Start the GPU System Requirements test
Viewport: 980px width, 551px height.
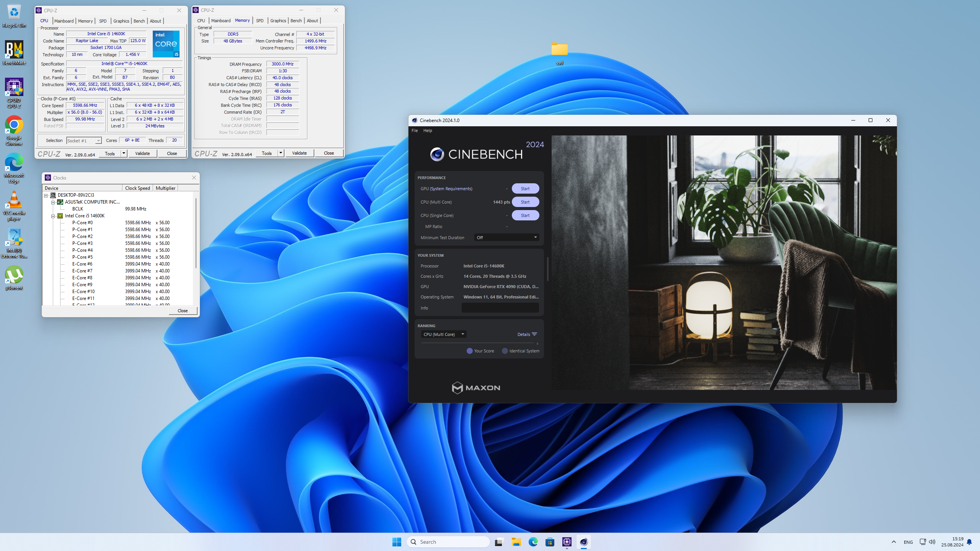(x=525, y=189)
